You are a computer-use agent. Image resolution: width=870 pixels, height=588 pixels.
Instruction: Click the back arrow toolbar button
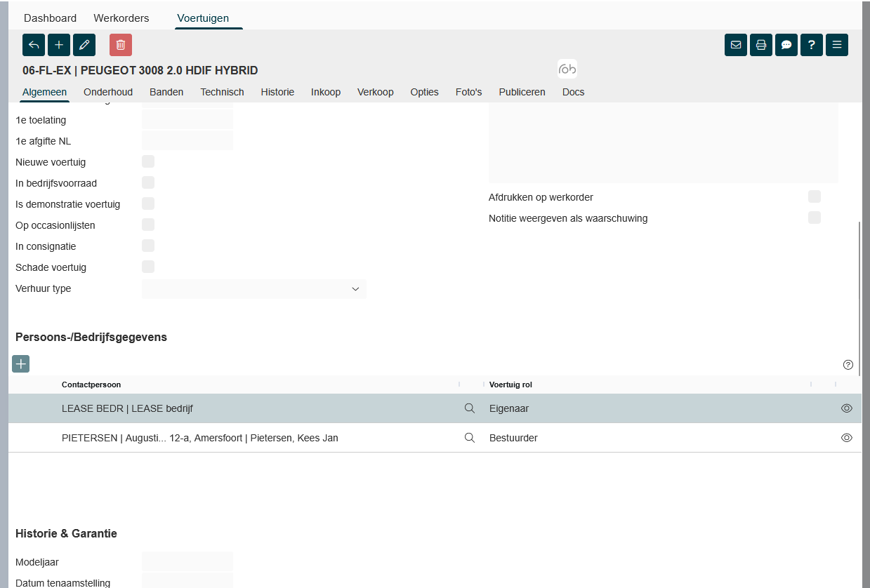coord(34,45)
